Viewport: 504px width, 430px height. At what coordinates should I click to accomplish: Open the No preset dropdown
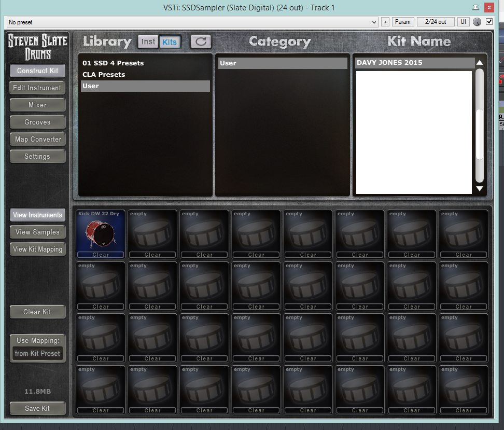(x=192, y=22)
